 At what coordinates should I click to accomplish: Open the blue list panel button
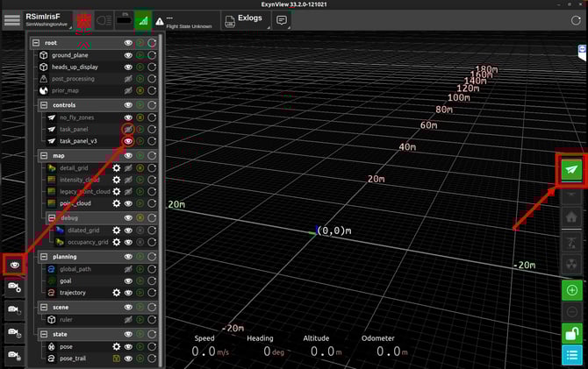[x=571, y=355]
